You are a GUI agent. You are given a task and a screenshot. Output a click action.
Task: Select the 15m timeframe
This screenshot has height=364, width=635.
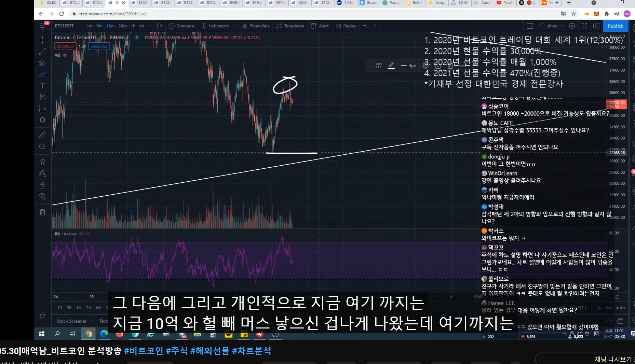[x=110, y=26]
